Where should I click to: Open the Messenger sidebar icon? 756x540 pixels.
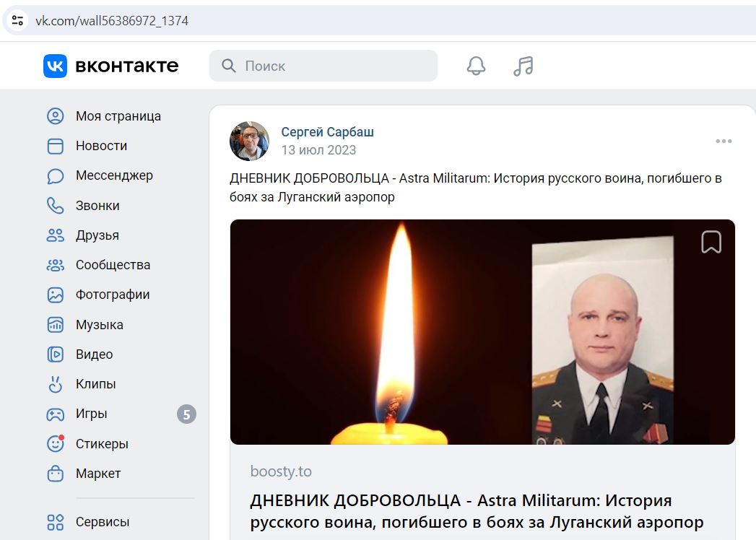(56, 176)
